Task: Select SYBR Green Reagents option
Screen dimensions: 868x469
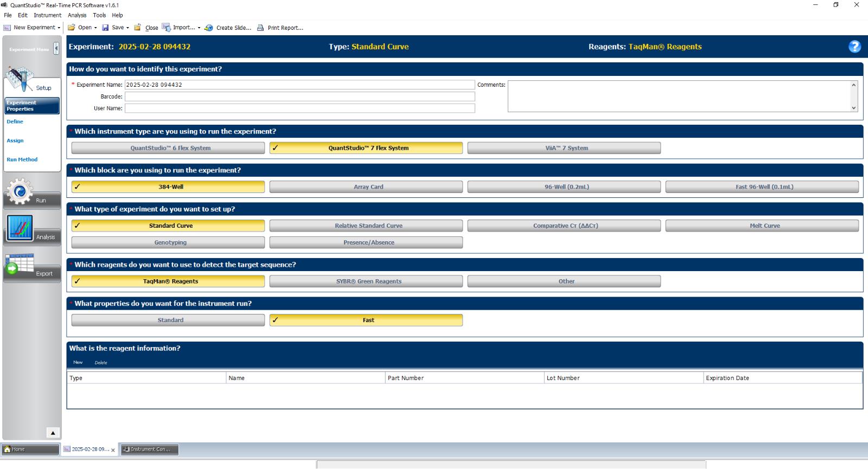Action: point(368,281)
